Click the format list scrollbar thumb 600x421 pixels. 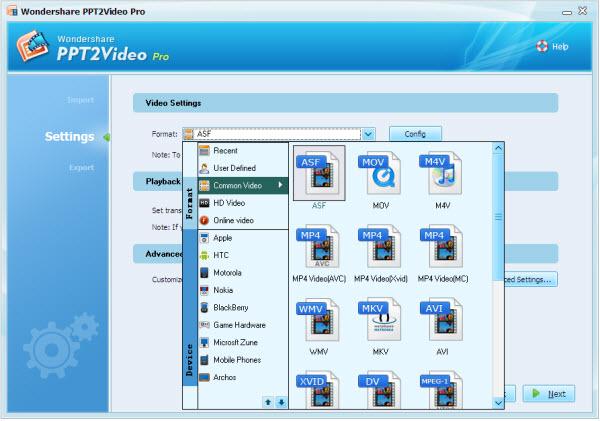pyautogui.click(x=498, y=217)
